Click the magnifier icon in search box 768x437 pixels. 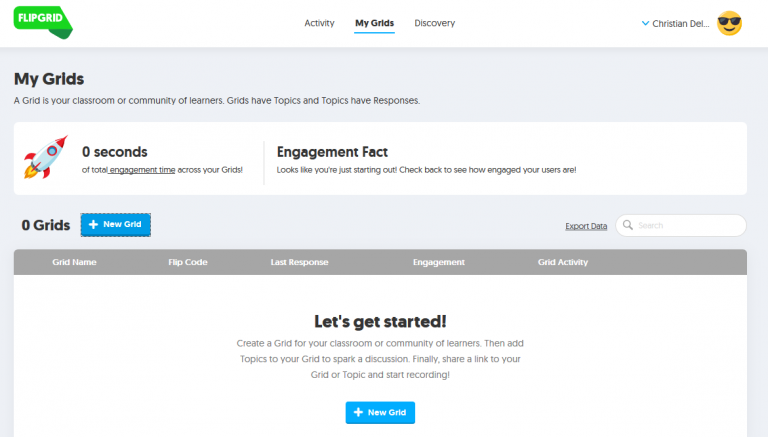point(628,226)
